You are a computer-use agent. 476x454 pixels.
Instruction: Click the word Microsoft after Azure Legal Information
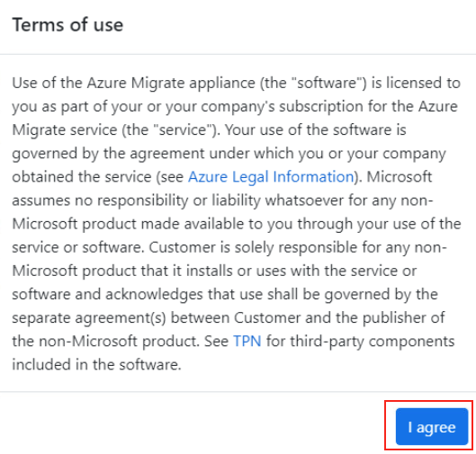click(399, 176)
